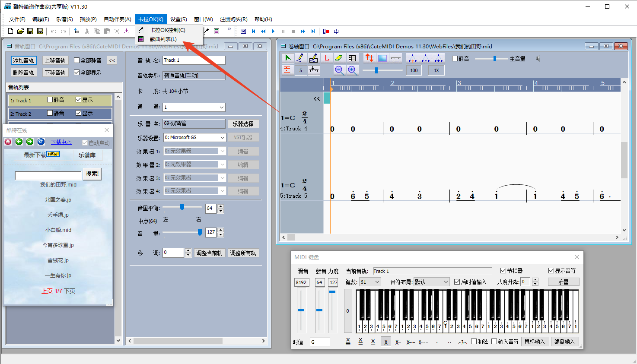Screen dimensions: 637x364
Task: Select the pencil draw tool in roll window
Action: 300,58
